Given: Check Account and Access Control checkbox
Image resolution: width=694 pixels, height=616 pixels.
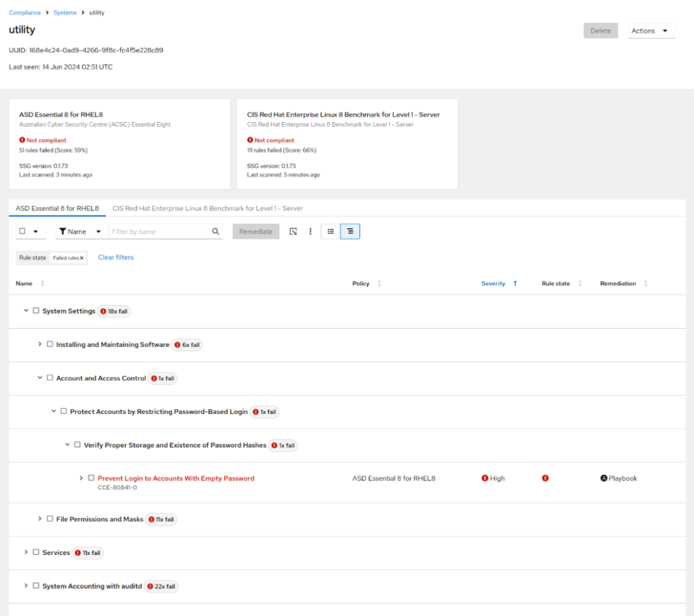Looking at the screenshot, I should [x=50, y=377].
